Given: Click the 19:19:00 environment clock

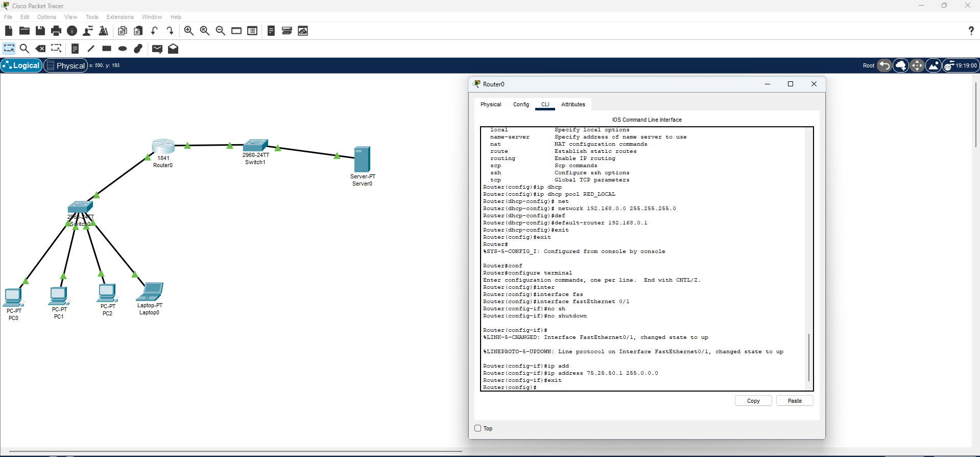Looking at the screenshot, I should 961,65.
